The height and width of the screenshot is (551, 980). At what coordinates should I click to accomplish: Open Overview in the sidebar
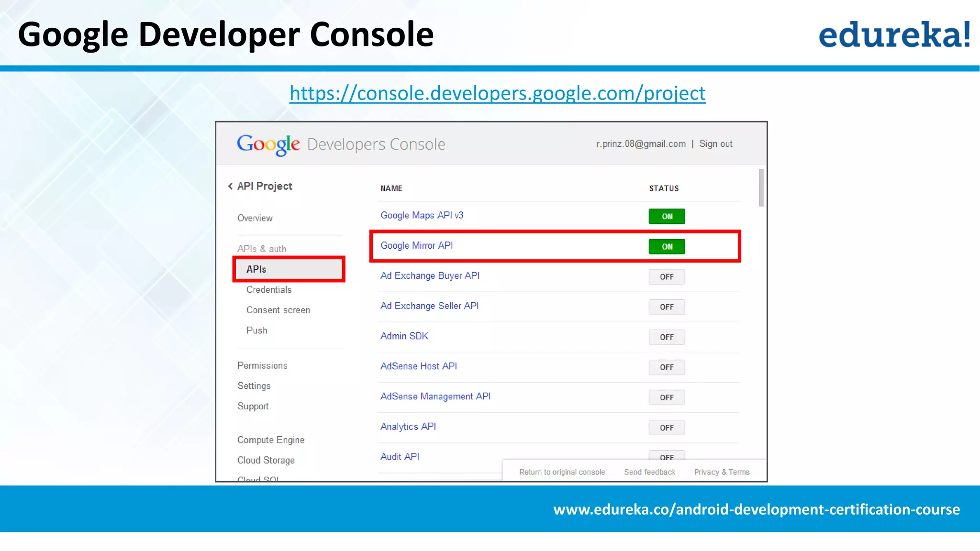pos(255,218)
